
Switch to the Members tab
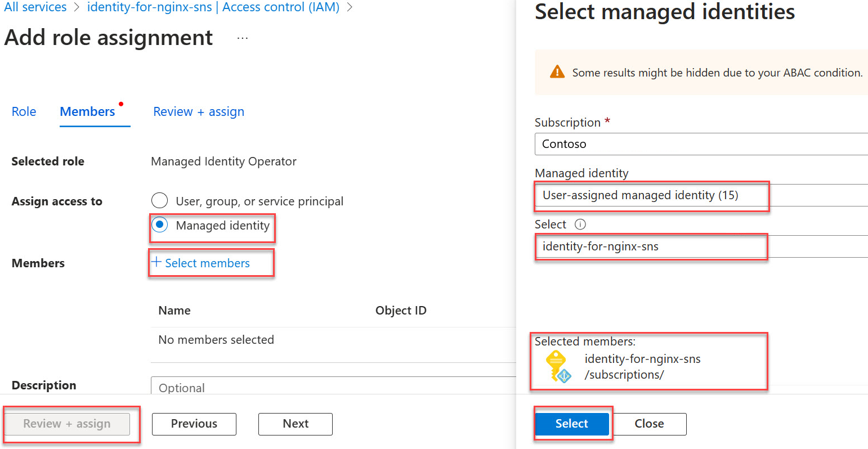pos(88,111)
